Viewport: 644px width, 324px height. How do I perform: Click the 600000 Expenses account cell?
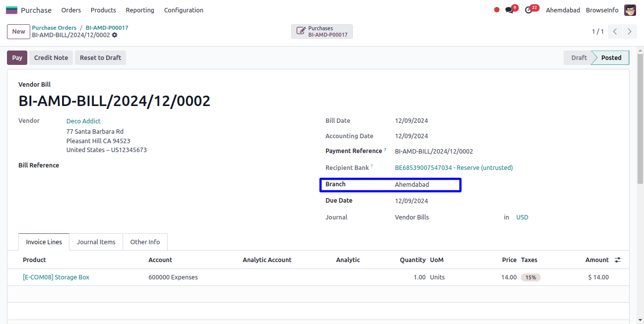coord(173,277)
